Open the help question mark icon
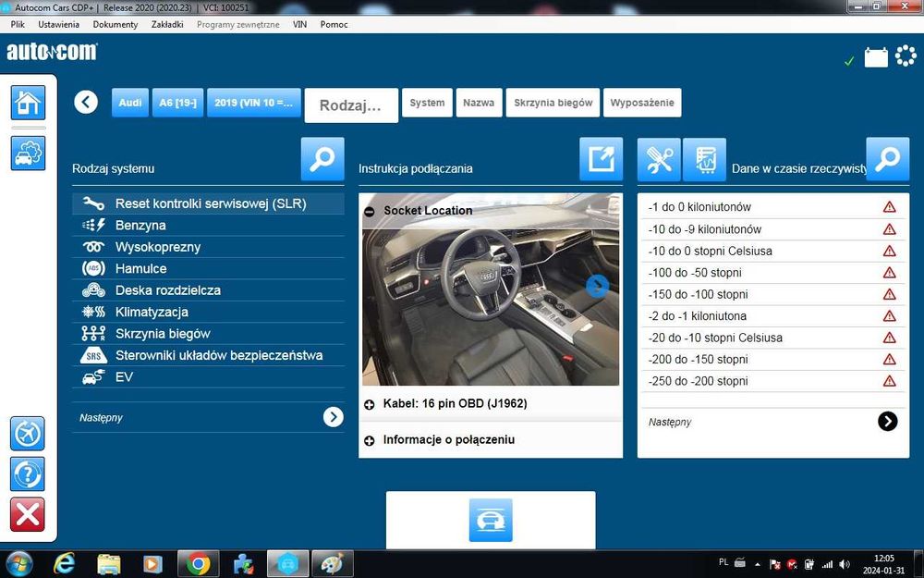 [27, 473]
